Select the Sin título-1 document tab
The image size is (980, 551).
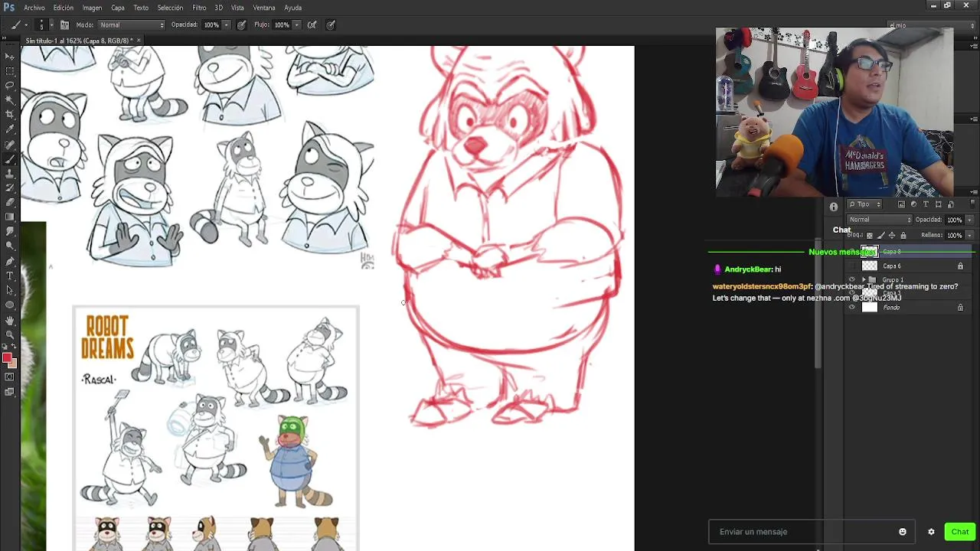pyautogui.click(x=80, y=41)
